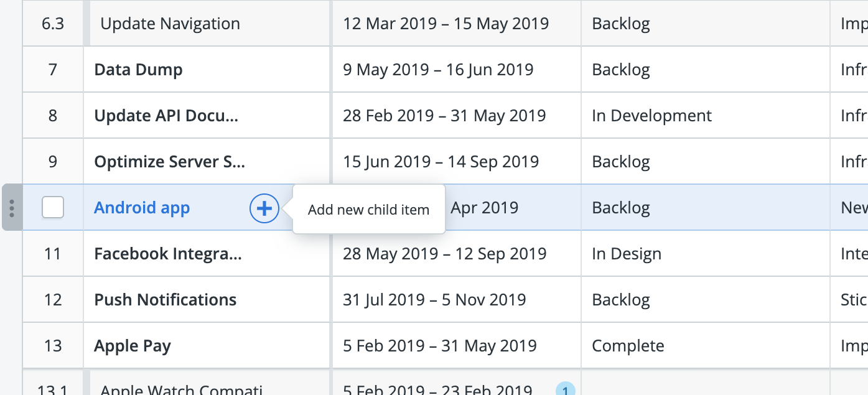Click the Add new child item tooltip
Image resolution: width=868 pixels, height=395 pixels.
pos(369,210)
